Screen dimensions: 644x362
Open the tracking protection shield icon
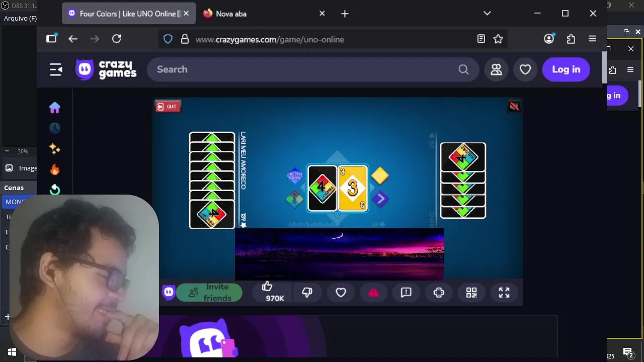click(x=168, y=39)
